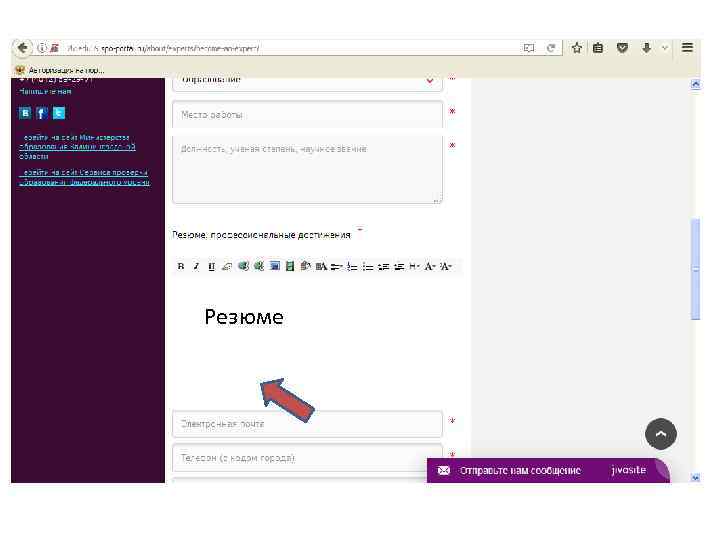The width and height of the screenshot is (720, 540).
Task: Click the paste-from-document editor icon
Action: (305, 266)
